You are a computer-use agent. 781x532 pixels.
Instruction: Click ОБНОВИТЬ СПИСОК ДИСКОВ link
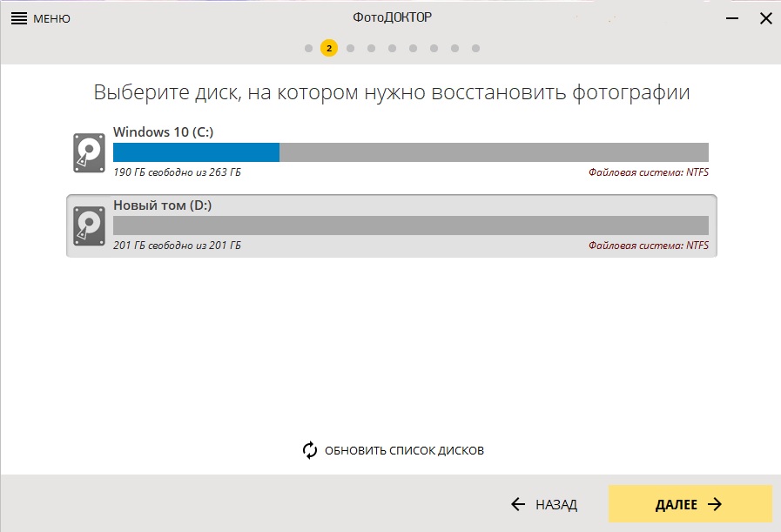404,450
